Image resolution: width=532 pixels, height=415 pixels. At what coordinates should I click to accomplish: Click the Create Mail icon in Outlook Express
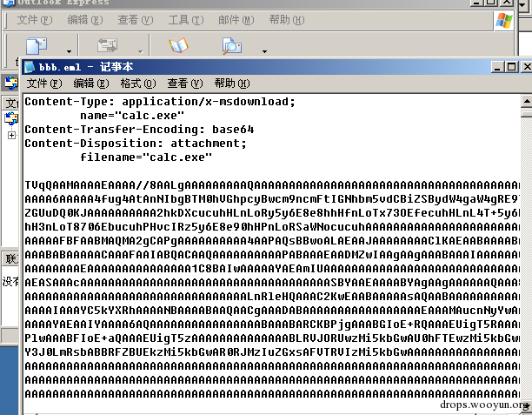[37, 46]
